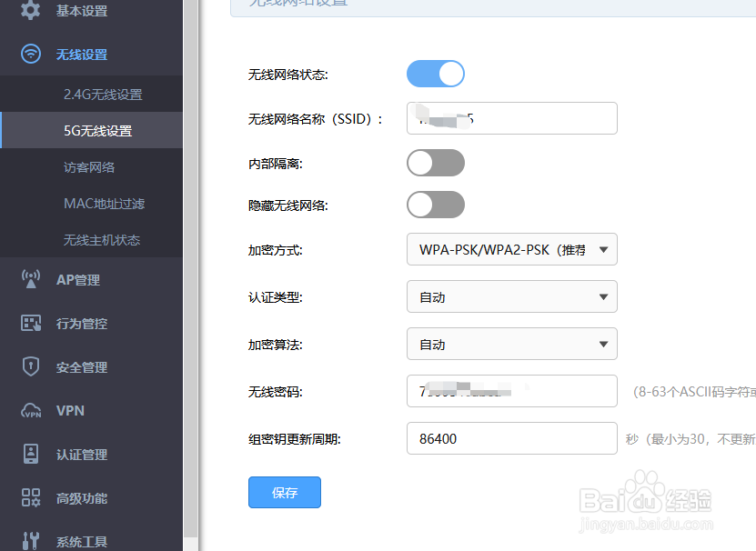Image resolution: width=756 pixels, height=551 pixels.
Task: Open the VPN menu label
Action: 70,411
